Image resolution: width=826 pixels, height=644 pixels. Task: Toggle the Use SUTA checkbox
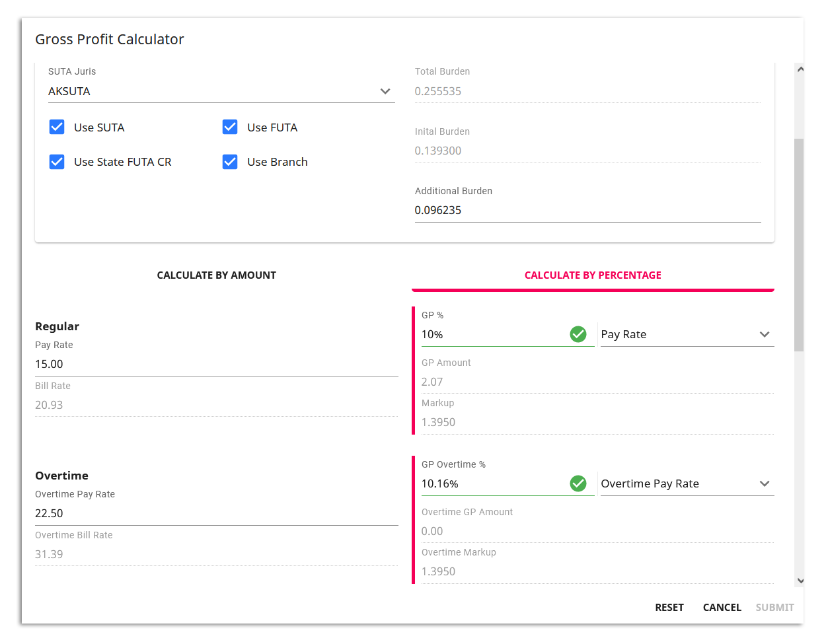pos(57,127)
